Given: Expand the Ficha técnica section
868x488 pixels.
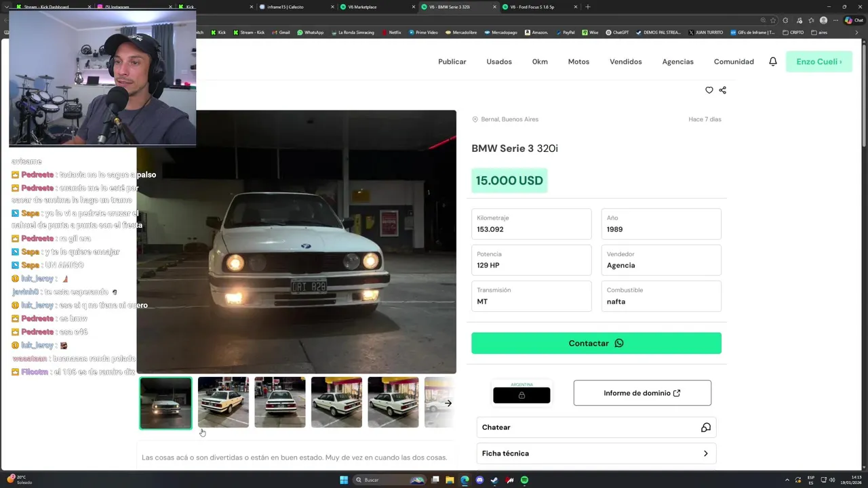Looking at the screenshot, I should [596, 453].
